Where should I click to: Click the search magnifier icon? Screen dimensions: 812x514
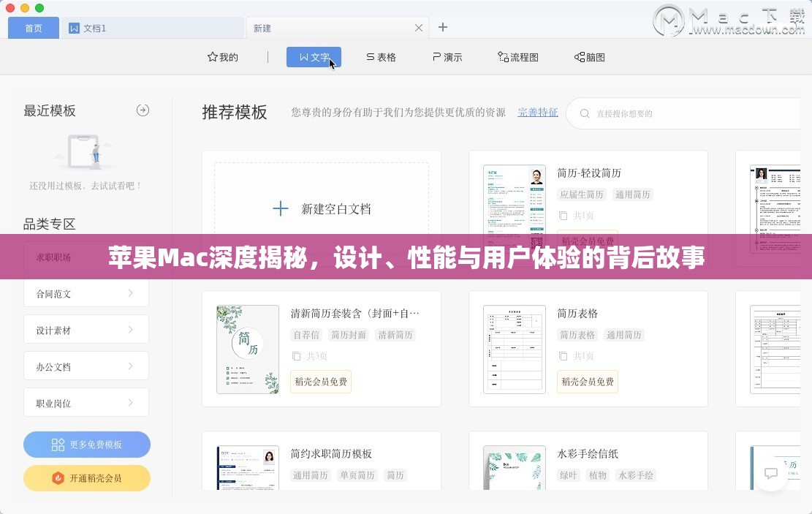pos(584,113)
